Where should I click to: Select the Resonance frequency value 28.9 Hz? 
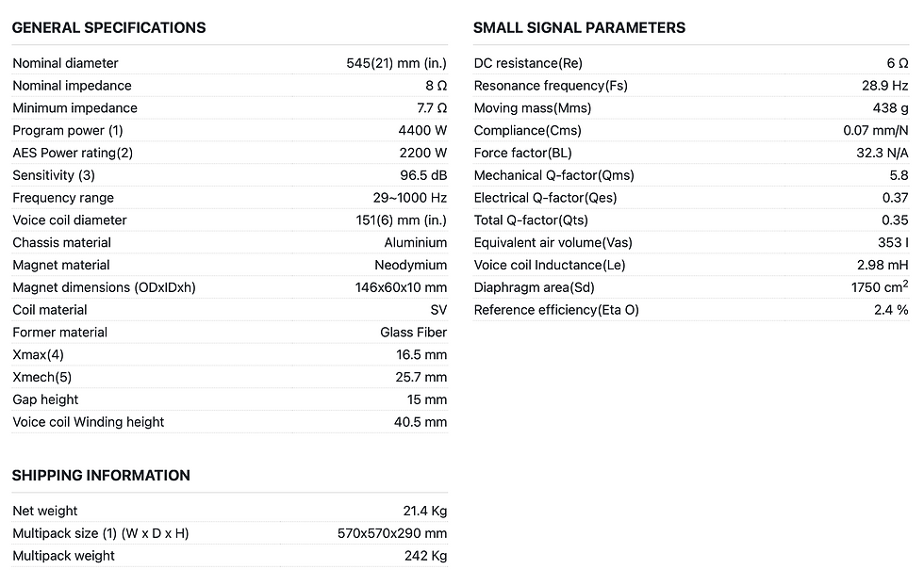883,86
